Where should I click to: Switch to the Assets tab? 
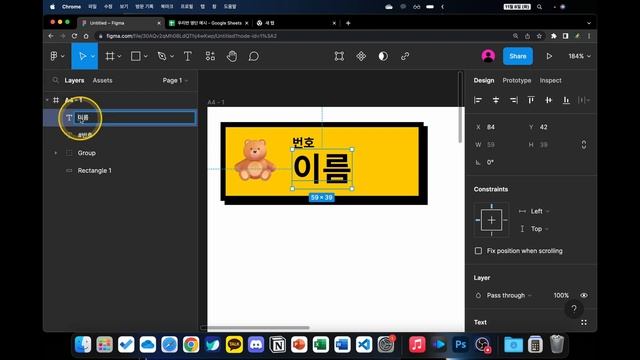pos(102,80)
